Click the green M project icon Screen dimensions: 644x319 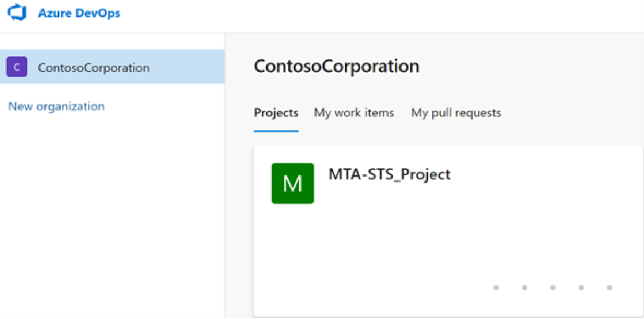point(293,183)
